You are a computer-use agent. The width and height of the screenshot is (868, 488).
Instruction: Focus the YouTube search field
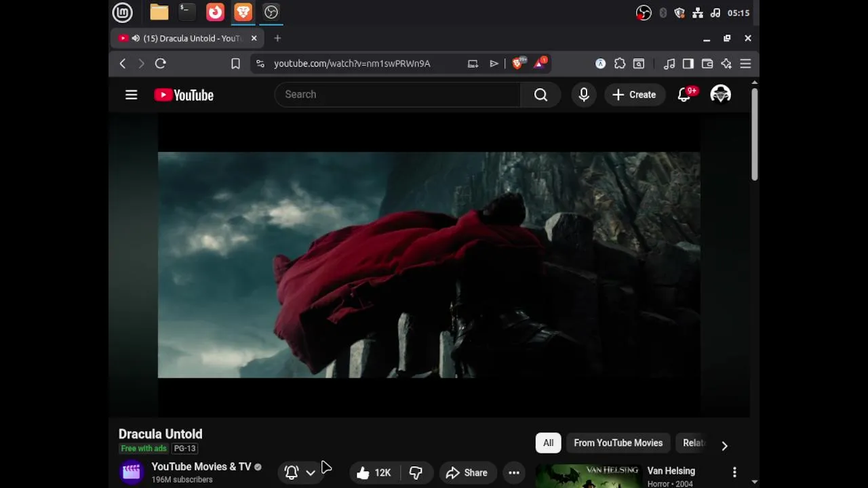[x=397, y=95]
